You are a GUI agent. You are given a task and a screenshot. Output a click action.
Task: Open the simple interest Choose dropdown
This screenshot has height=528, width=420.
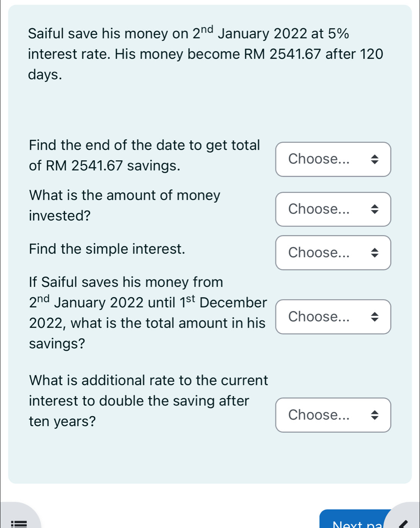[x=333, y=253]
